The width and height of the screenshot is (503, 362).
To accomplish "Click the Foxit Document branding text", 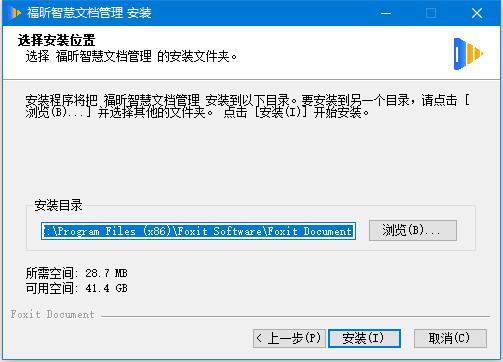I will (52, 314).
